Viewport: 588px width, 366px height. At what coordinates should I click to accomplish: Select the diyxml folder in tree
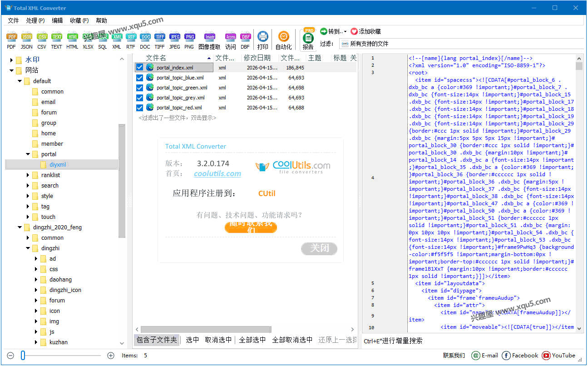[x=58, y=164]
